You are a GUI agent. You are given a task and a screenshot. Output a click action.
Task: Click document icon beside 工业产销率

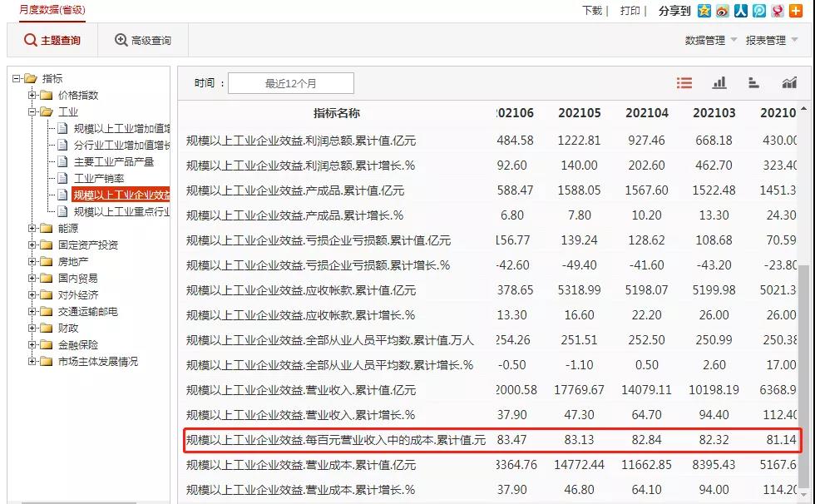(x=62, y=178)
